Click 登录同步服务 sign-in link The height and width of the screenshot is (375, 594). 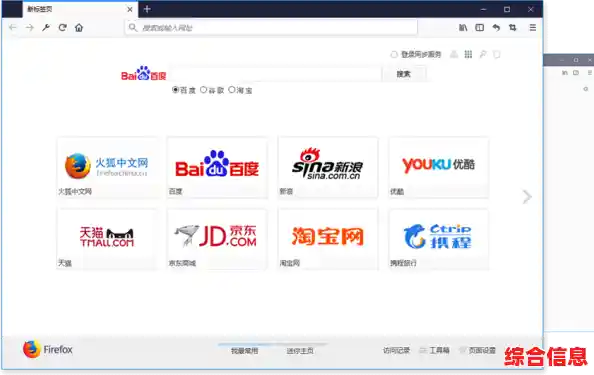[x=421, y=55]
